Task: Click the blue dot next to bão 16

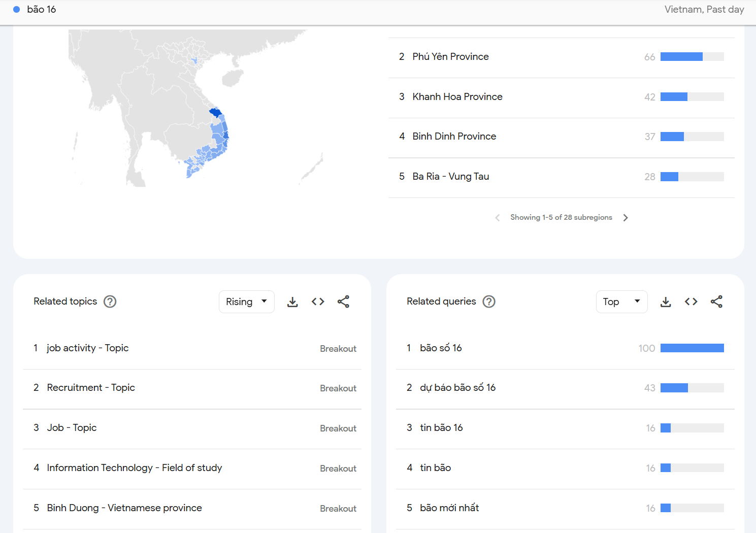Action: tap(16, 10)
